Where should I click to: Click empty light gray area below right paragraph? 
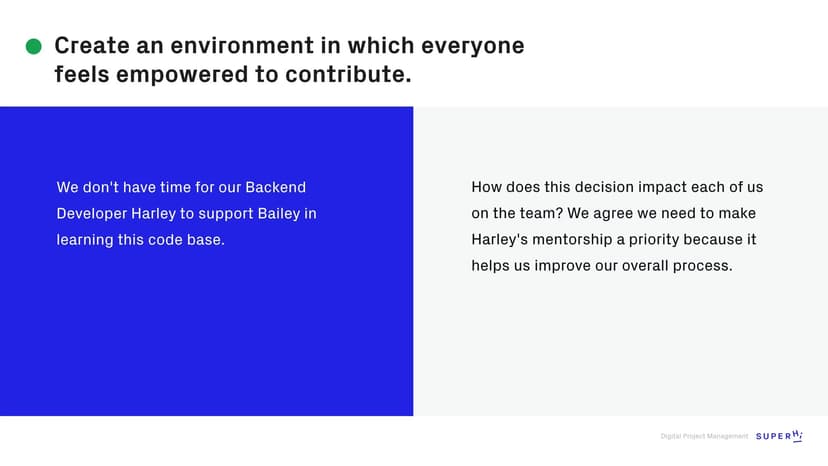(x=620, y=350)
